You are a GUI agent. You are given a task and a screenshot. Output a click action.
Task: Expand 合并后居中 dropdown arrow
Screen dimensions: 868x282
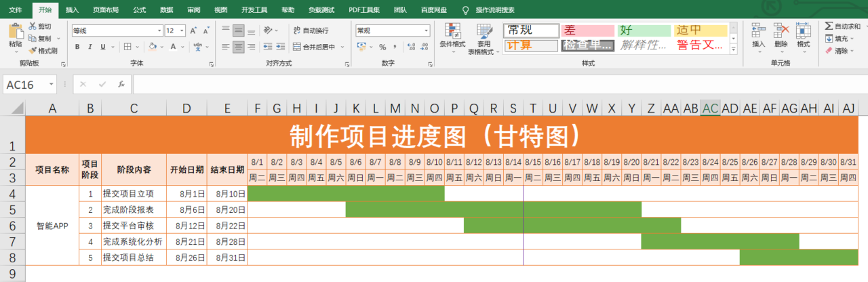click(342, 47)
